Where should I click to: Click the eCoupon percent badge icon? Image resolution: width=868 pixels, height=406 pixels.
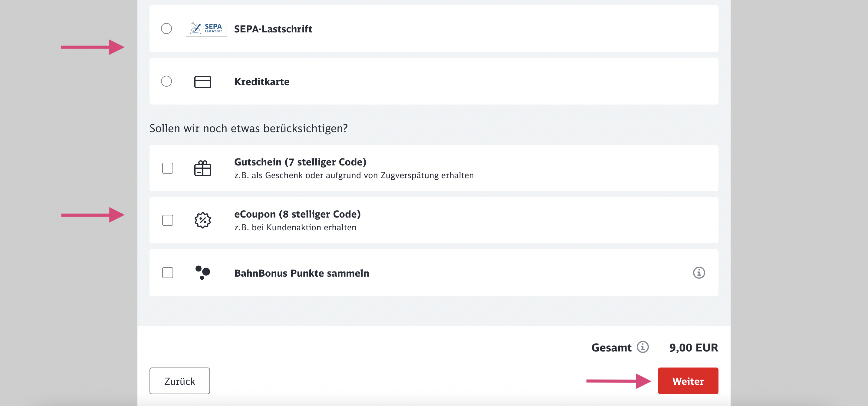coord(202,220)
